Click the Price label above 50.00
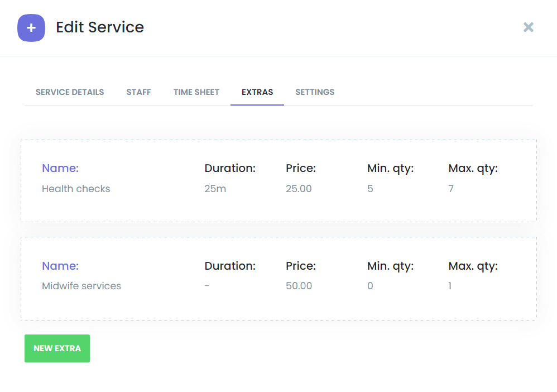The width and height of the screenshot is (557, 392). tap(300, 266)
